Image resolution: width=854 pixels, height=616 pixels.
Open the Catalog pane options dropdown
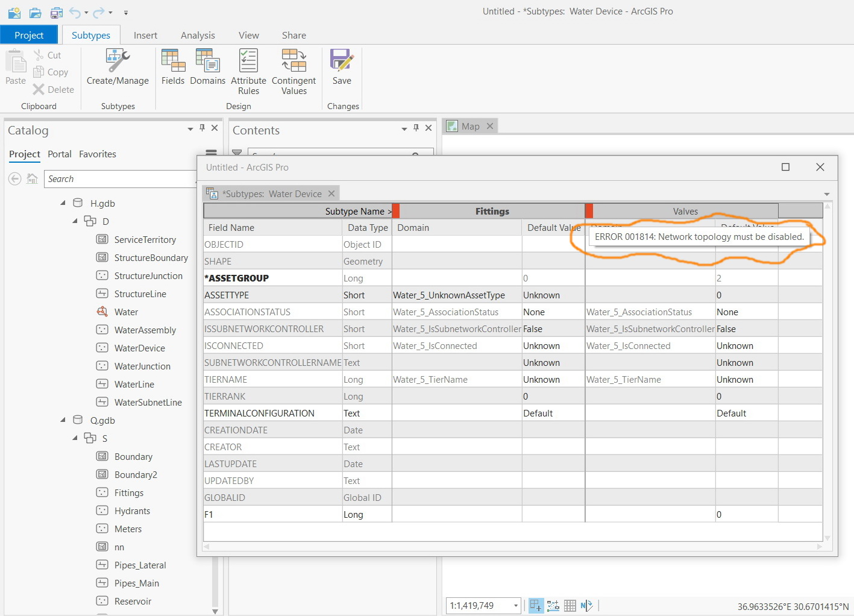190,128
